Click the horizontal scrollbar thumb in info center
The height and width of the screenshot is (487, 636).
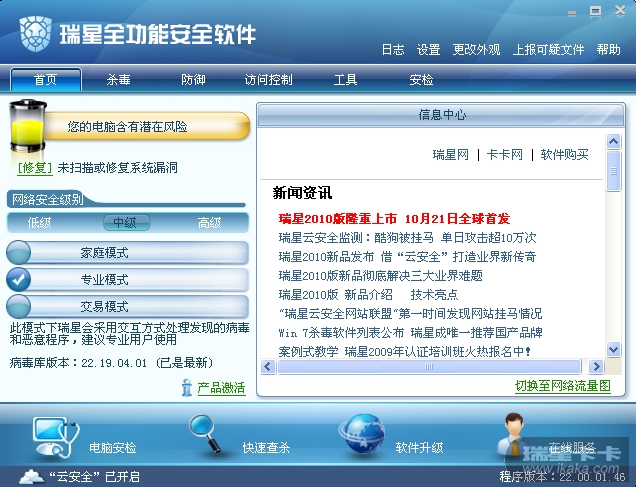click(429, 367)
